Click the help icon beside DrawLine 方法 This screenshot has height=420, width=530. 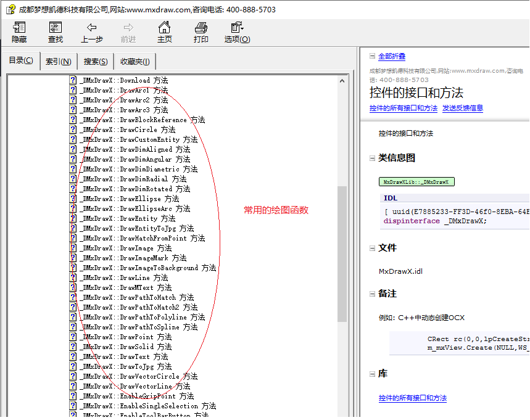tap(73, 278)
